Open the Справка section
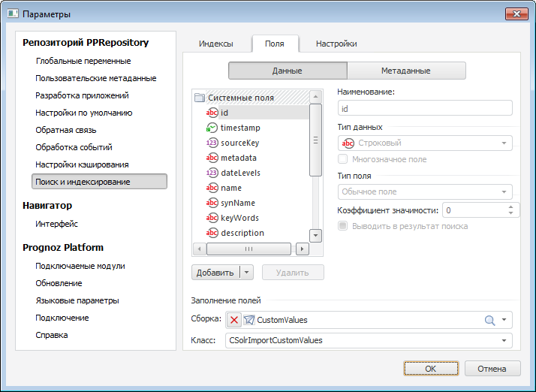Image resolution: width=536 pixels, height=392 pixels. (52, 335)
